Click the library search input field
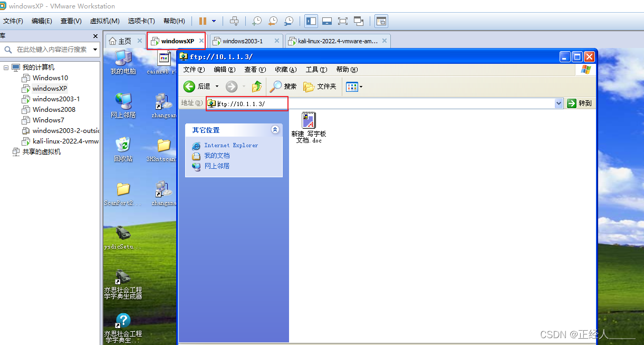This screenshot has height=345, width=644. click(50, 50)
